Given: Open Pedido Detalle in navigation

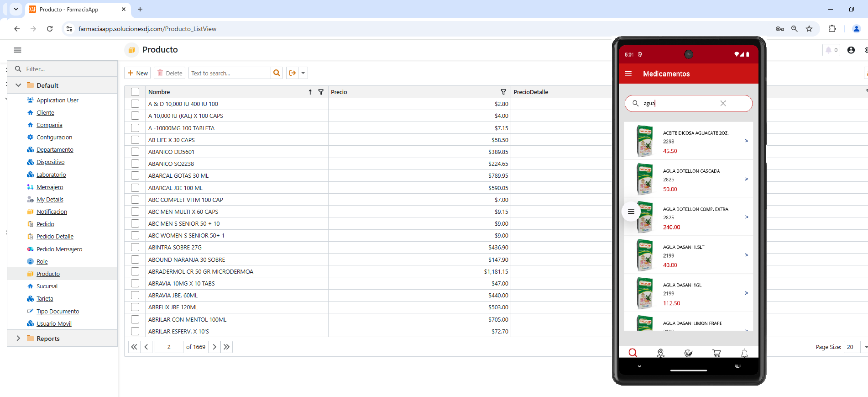Looking at the screenshot, I should [x=55, y=236].
